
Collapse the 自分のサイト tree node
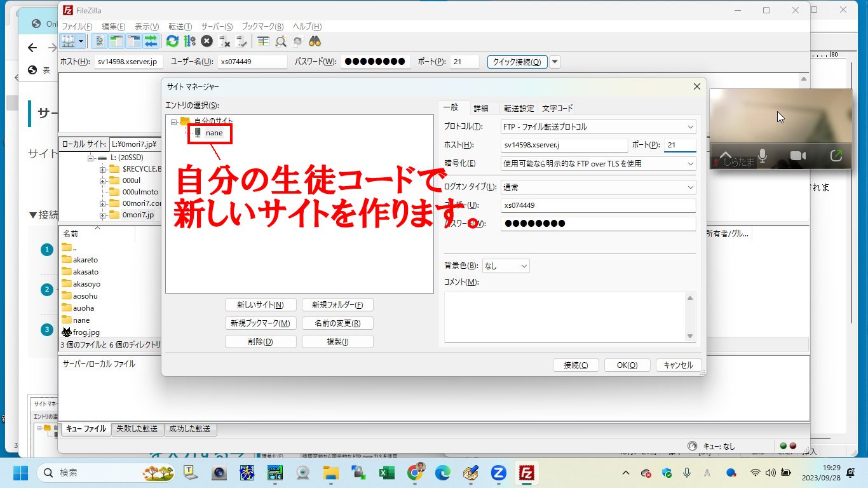point(173,121)
